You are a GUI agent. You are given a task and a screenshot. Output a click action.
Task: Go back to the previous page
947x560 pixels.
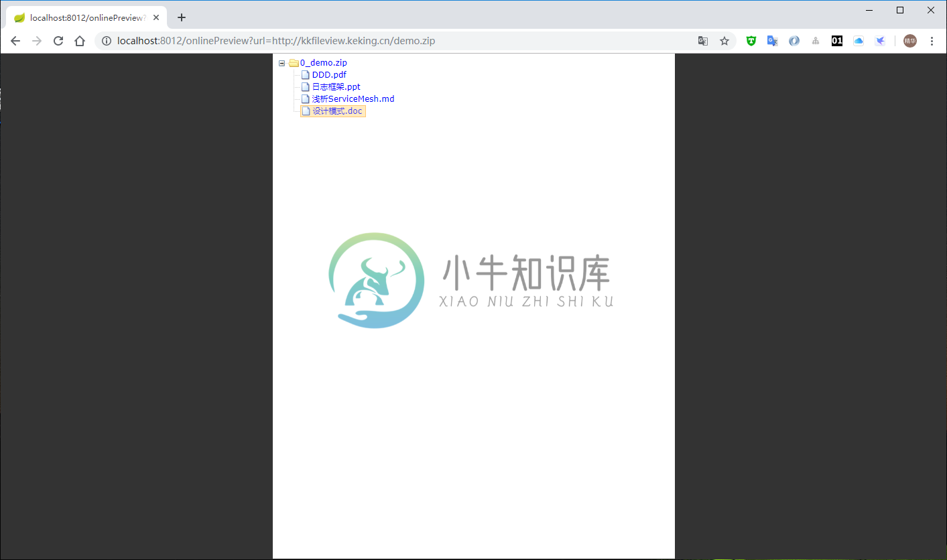(x=15, y=41)
